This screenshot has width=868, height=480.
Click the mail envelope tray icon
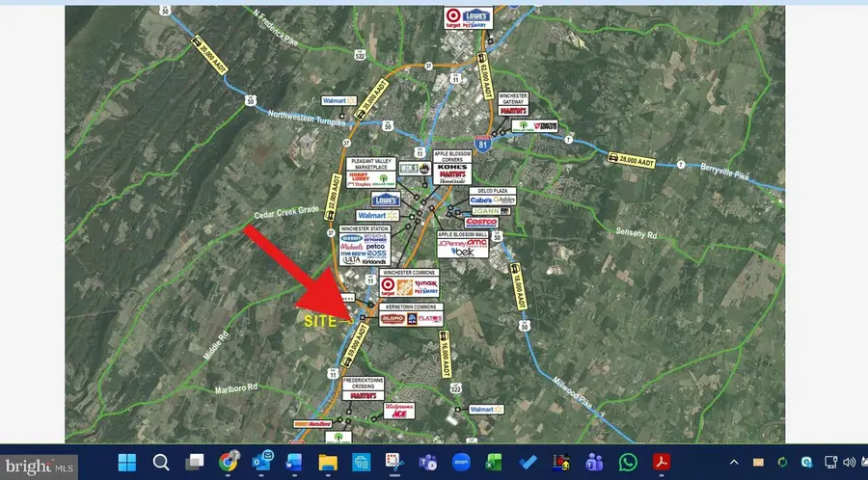point(758,463)
